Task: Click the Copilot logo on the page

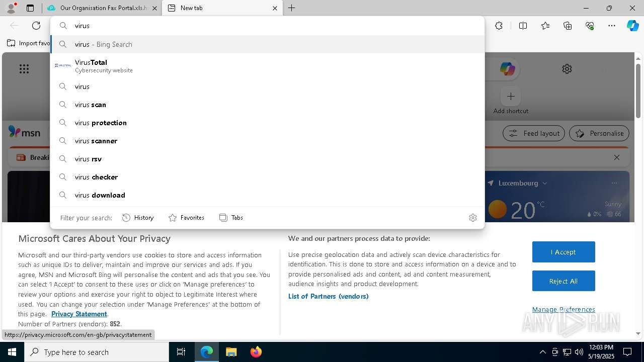Action: [507, 69]
